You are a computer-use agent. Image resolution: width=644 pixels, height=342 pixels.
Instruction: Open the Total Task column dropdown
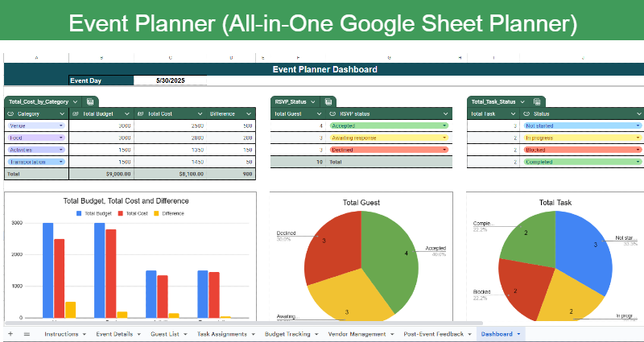click(514, 113)
